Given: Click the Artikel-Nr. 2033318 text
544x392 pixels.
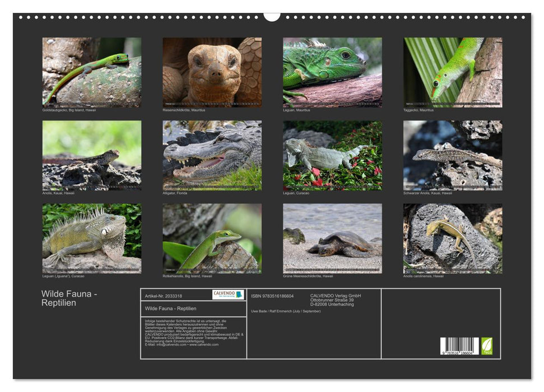Looking at the screenshot, I should click(163, 296).
